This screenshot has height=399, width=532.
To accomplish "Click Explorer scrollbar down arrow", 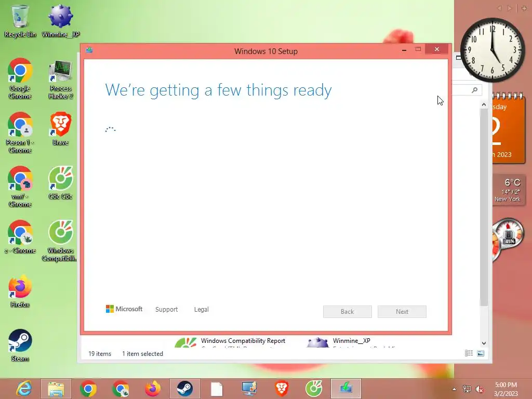I will click(484, 343).
